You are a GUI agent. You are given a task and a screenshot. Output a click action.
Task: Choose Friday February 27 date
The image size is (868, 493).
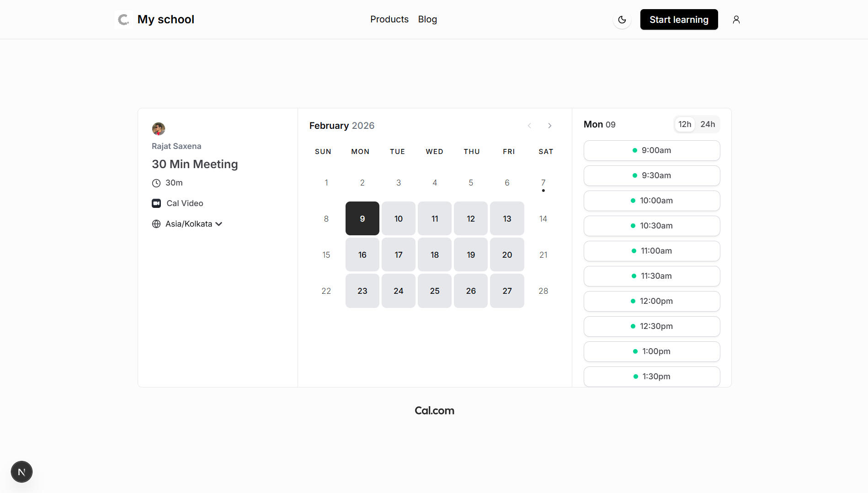(x=506, y=291)
